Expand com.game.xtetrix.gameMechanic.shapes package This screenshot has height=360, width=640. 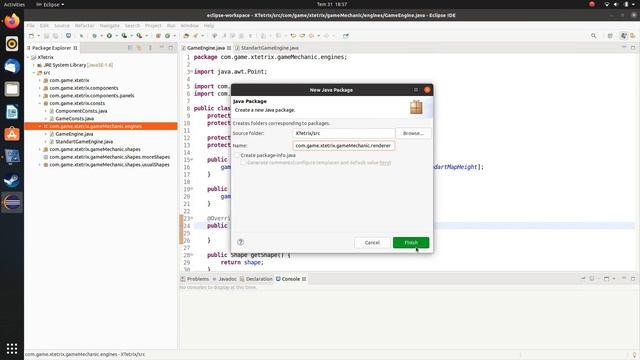point(40,149)
